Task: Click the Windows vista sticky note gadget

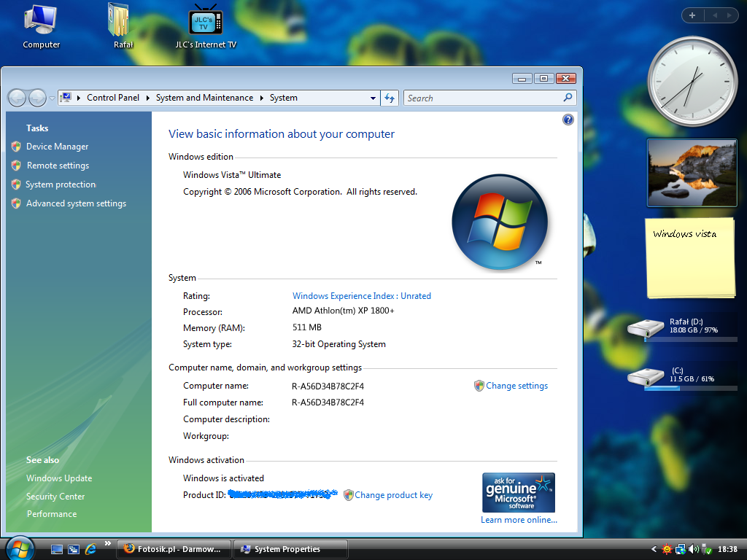Action: pyautogui.click(x=691, y=258)
